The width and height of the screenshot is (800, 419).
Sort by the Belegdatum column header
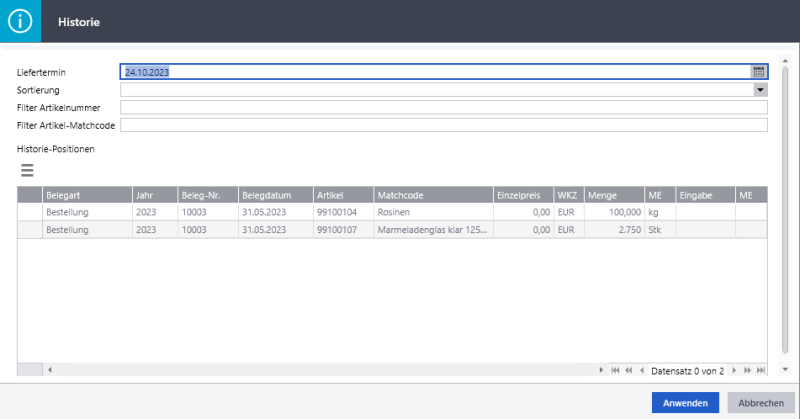[x=276, y=195]
